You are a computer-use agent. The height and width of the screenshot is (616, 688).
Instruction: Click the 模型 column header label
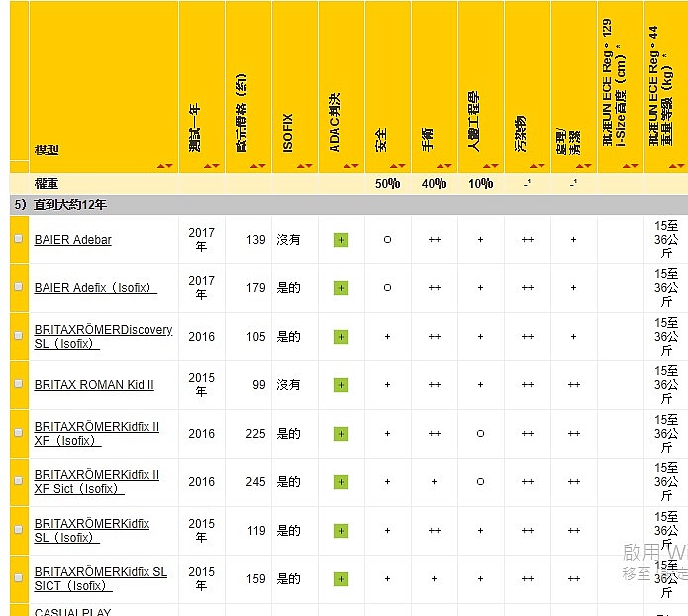coord(47,151)
